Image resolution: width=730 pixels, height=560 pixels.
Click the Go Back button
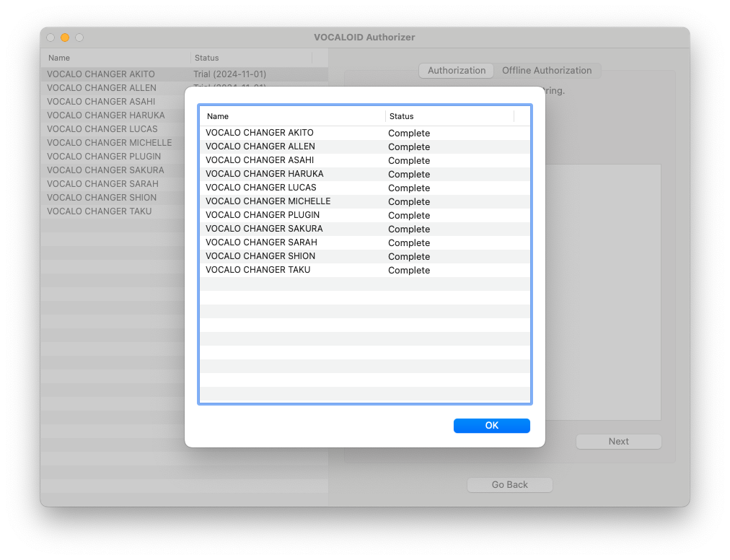(x=510, y=484)
